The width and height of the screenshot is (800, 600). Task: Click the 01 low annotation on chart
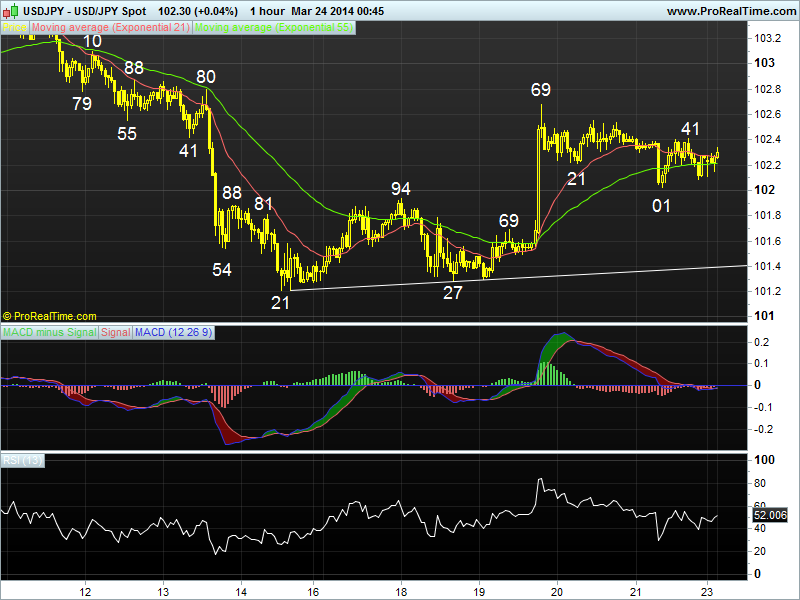tap(661, 206)
